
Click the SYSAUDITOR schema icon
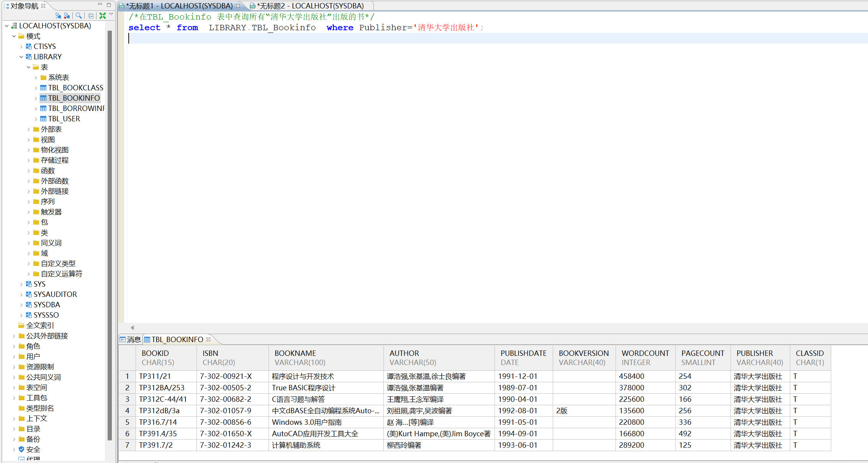click(x=29, y=294)
